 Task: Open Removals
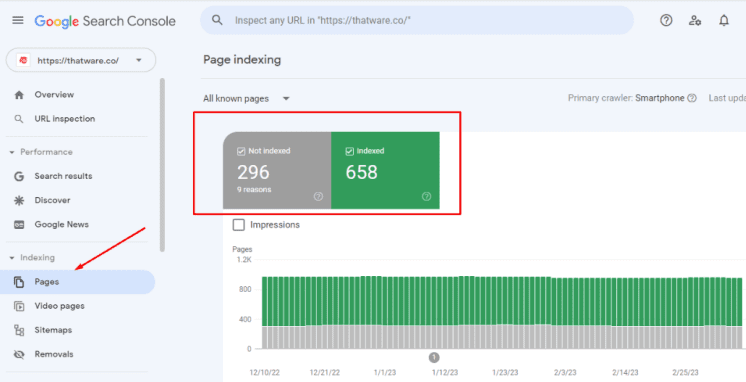pos(54,354)
